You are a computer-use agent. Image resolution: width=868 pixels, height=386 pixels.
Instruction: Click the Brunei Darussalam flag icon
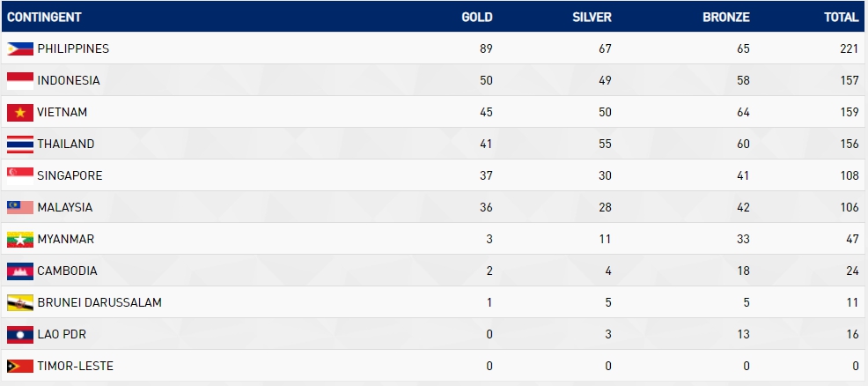click(x=20, y=303)
